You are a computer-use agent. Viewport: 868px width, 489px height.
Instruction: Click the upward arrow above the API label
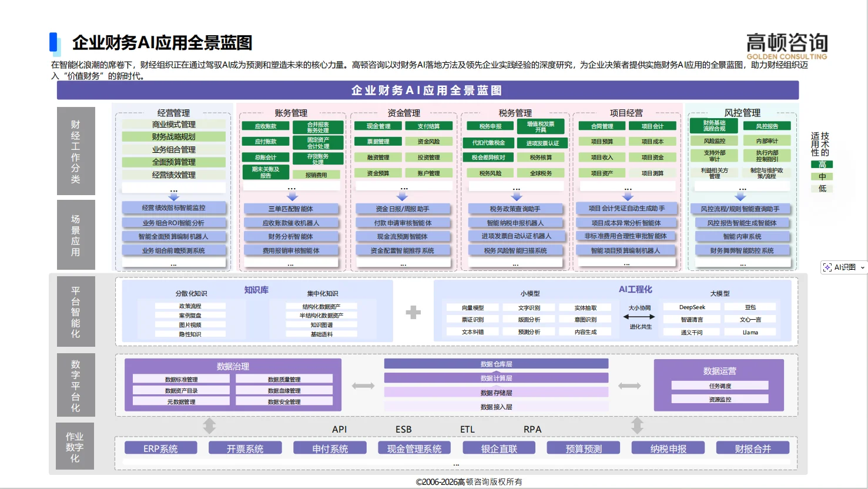point(209,424)
